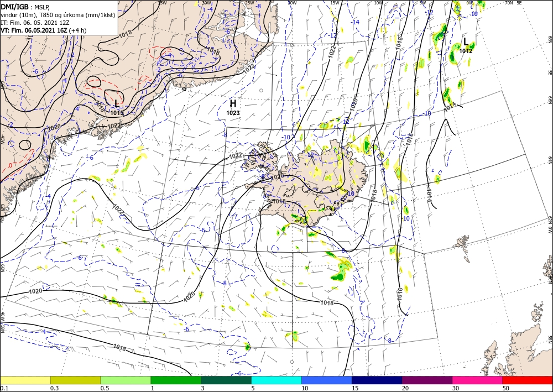Screen dimensions: 553x392
Task: Select the light green 0.5–1 legend swatch
Action: coord(126,380)
